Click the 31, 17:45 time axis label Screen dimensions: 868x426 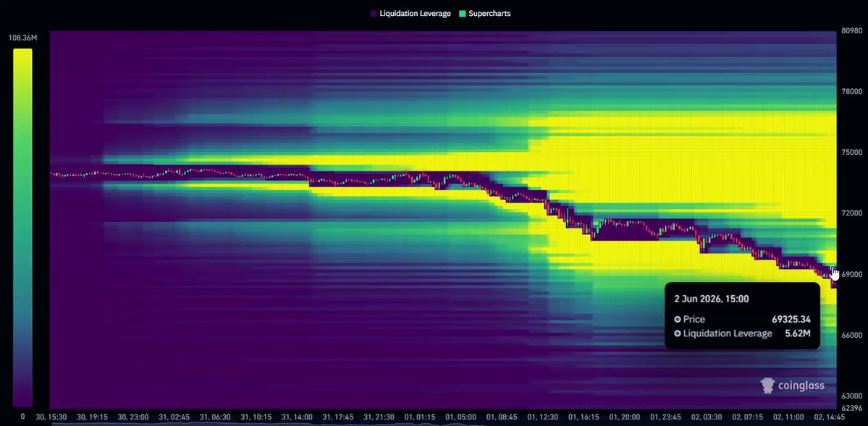pos(338,417)
